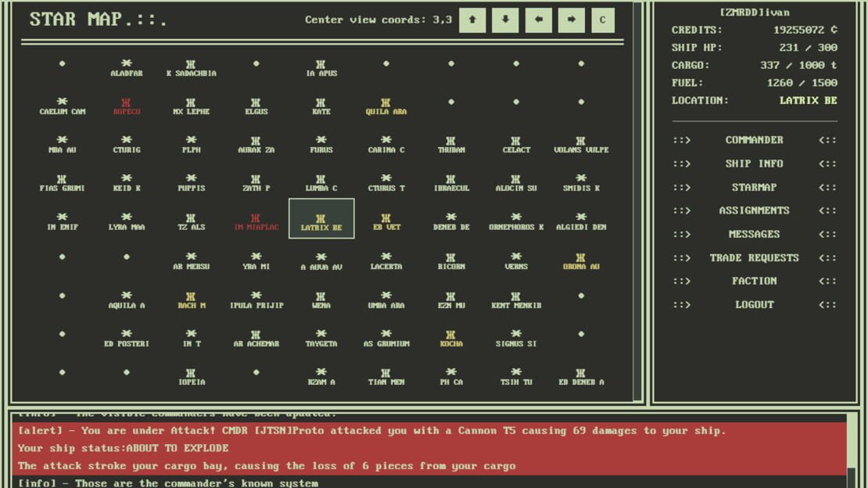Select the ED POSTERI star system

pyautogui.click(x=127, y=338)
